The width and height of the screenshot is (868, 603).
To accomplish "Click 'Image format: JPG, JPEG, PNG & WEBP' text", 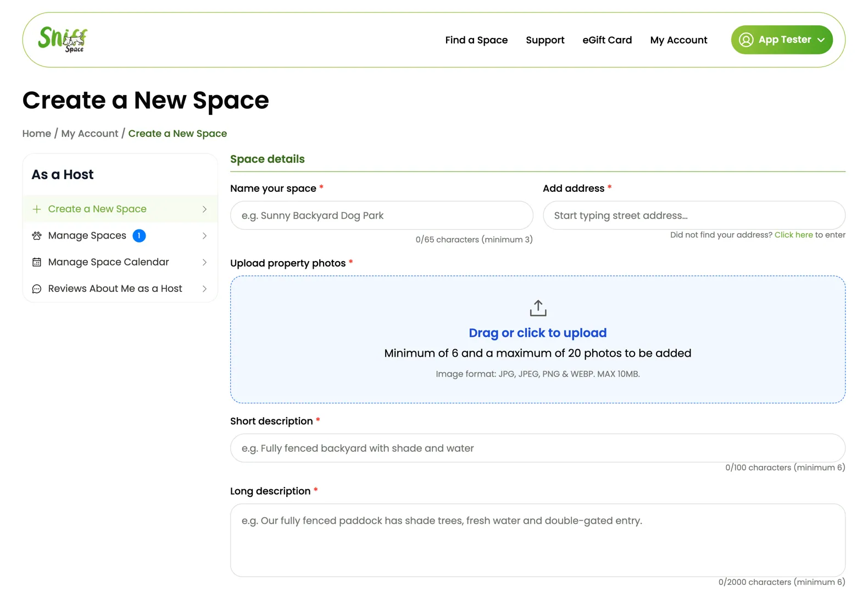I will click(538, 374).
